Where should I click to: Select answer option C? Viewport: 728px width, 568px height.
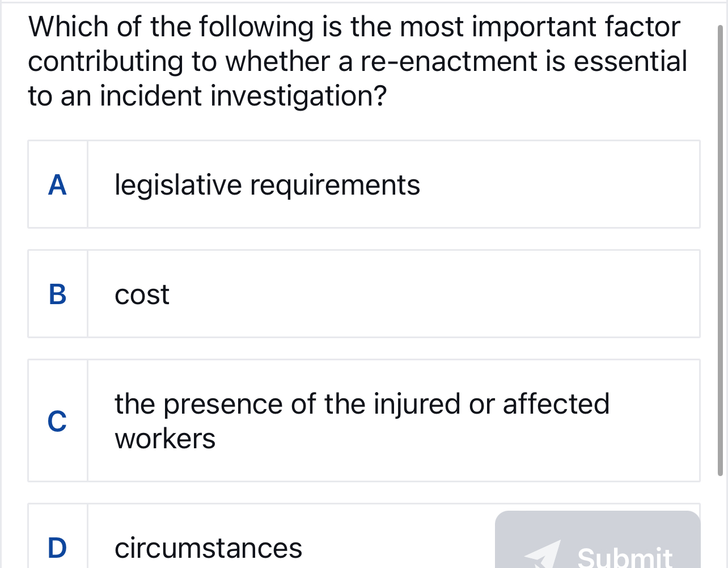tap(363, 420)
